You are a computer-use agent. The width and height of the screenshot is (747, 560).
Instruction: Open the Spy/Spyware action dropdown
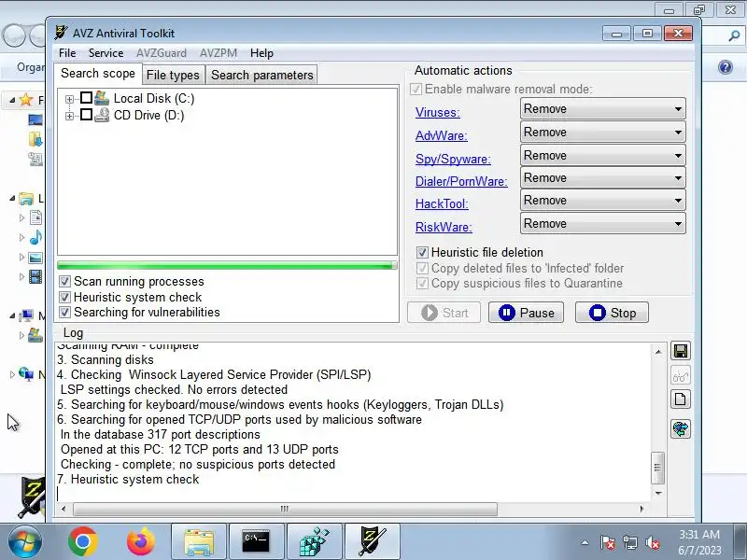tap(602, 156)
